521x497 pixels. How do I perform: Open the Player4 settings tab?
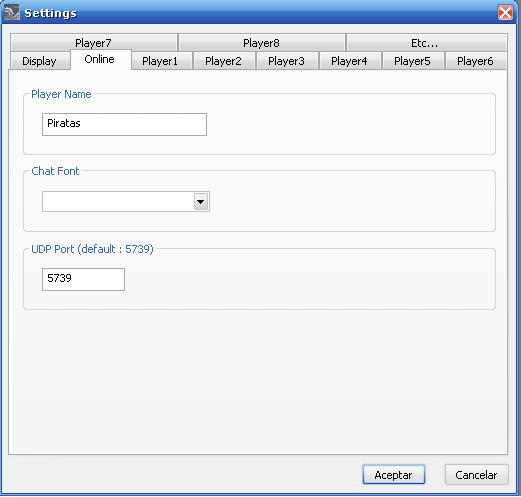click(x=350, y=61)
